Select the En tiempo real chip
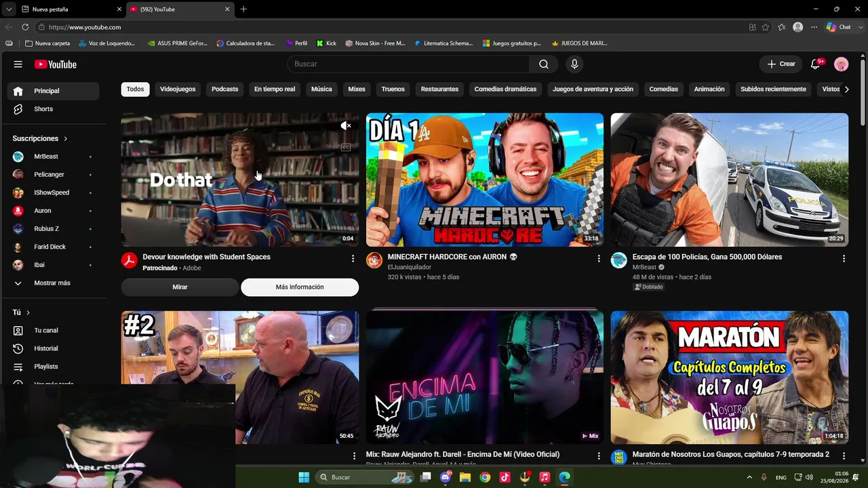 [x=275, y=89]
